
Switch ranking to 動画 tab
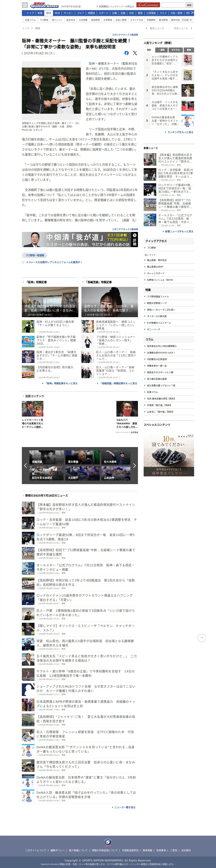click(189, 50)
